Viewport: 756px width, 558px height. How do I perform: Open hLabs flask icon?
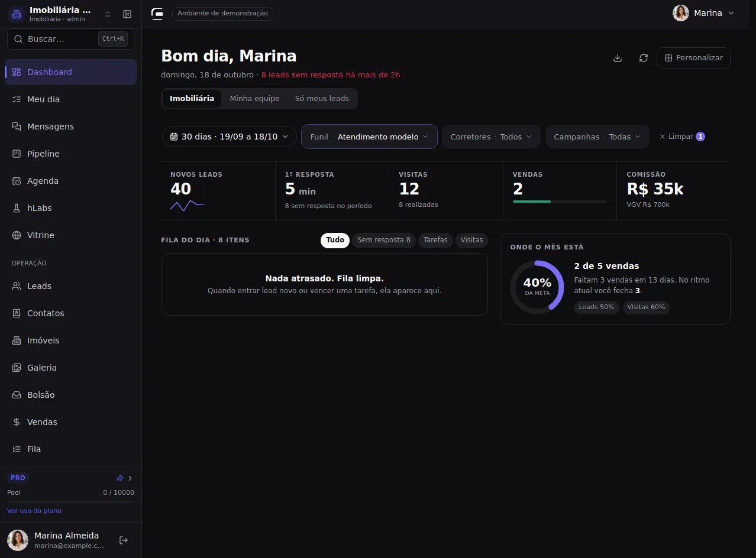(x=17, y=208)
